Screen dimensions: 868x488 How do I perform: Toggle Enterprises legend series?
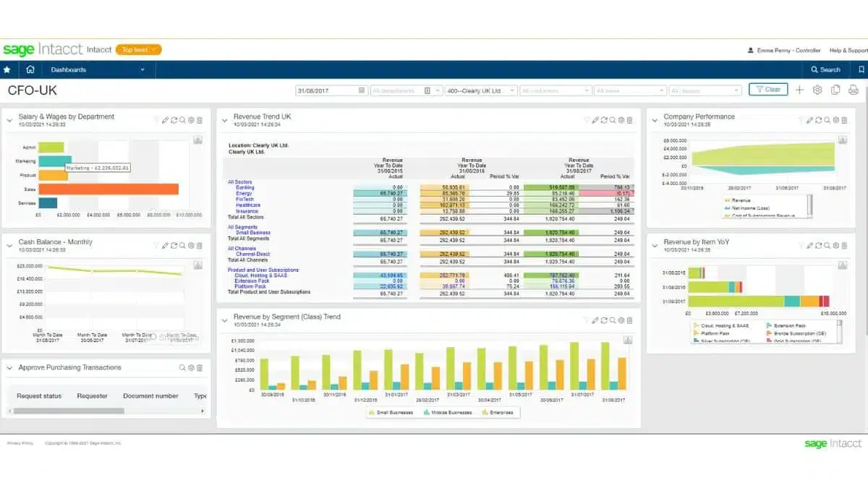click(x=497, y=412)
